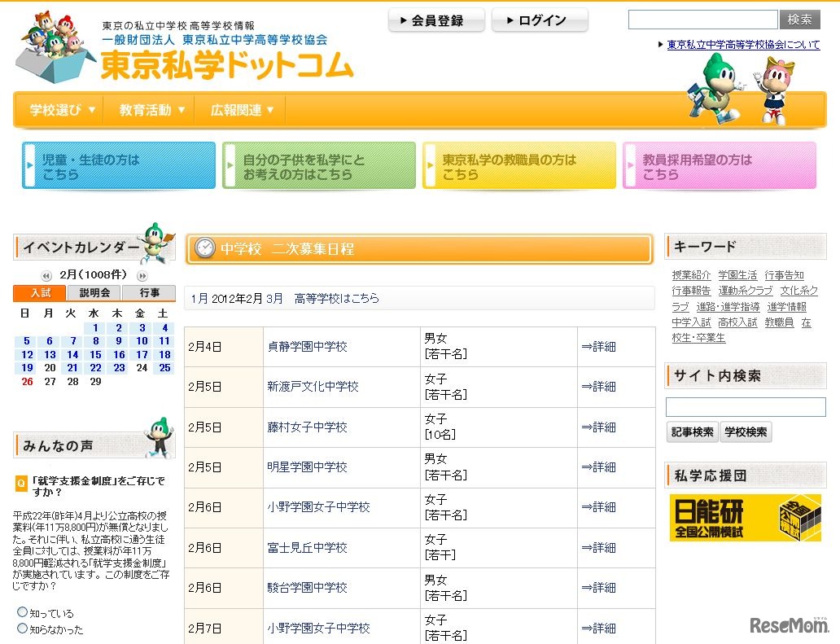Click the top 検索 button
This screenshot has width=840, height=644.
(800, 20)
